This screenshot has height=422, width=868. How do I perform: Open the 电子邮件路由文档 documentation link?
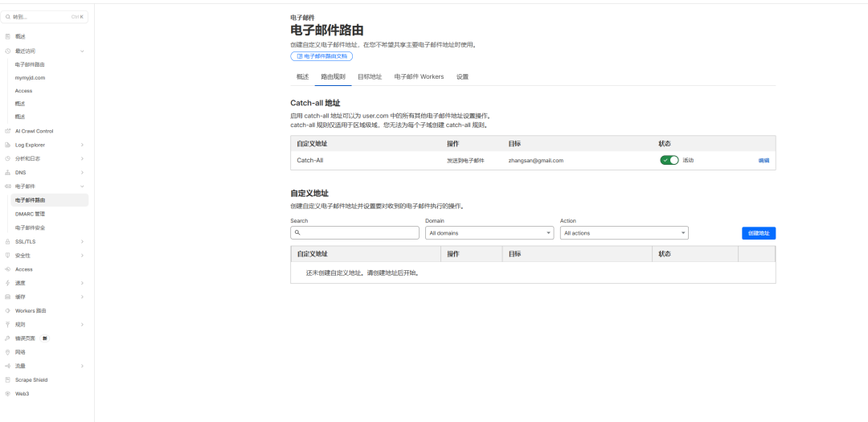pyautogui.click(x=321, y=57)
